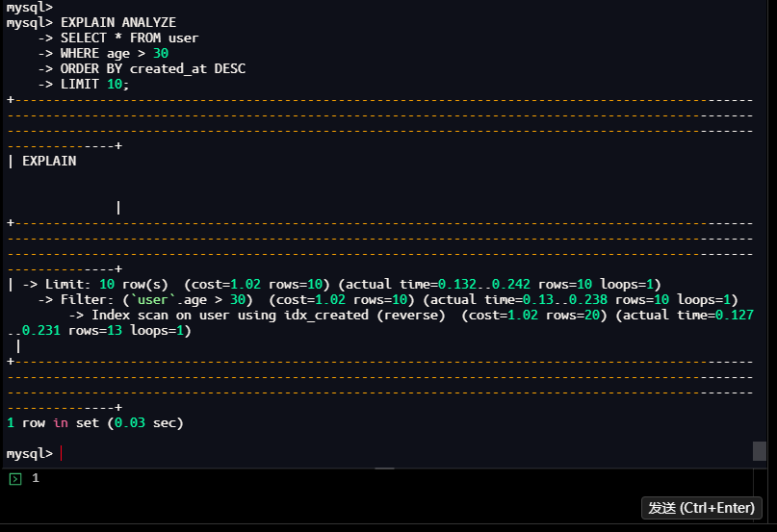The width and height of the screenshot is (777, 532).
Task: Click the terminal scrollbar thumb
Action: click(759, 451)
